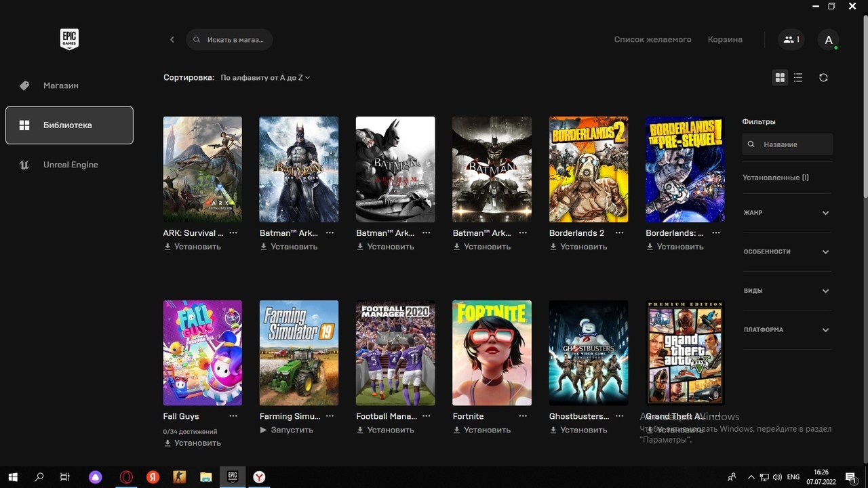Install Borderlands: The Pre-Sequel
Image resolution: width=868 pixels, height=488 pixels.
(x=675, y=247)
